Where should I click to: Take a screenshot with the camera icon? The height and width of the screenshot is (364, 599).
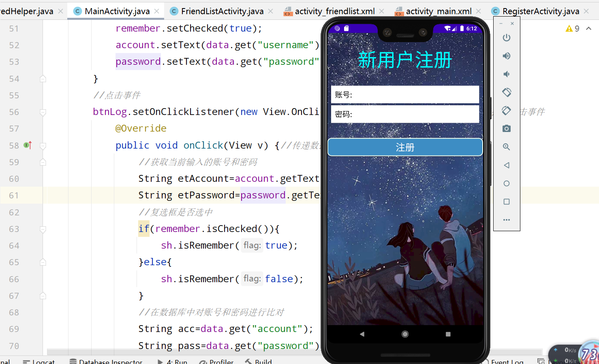tap(506, 128)
